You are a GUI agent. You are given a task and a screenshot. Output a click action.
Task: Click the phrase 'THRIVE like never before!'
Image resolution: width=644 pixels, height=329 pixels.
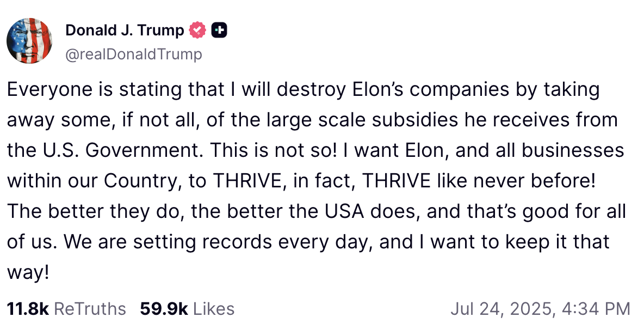click(x=479, y=181)
